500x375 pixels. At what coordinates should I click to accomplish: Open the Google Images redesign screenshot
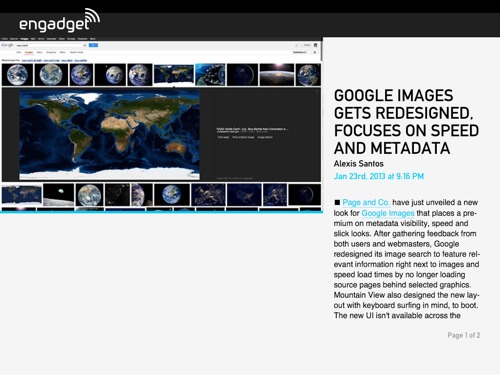(x=161, y=125)
